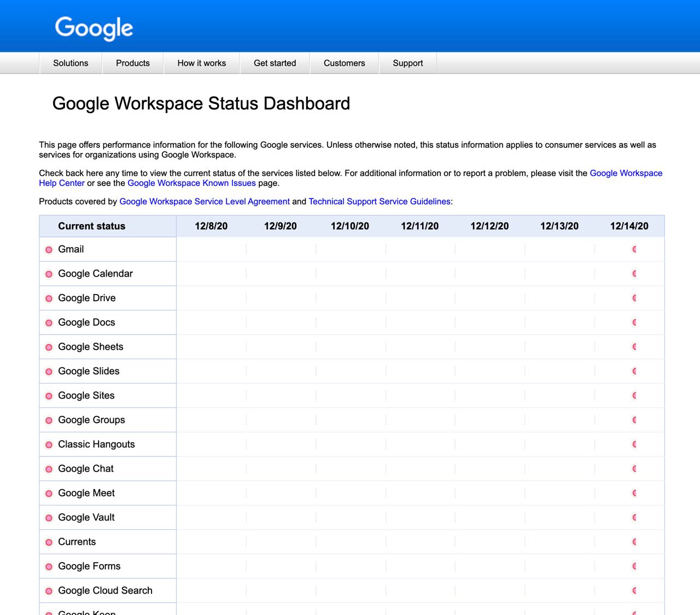Open the How it works menu

point(202,63)
